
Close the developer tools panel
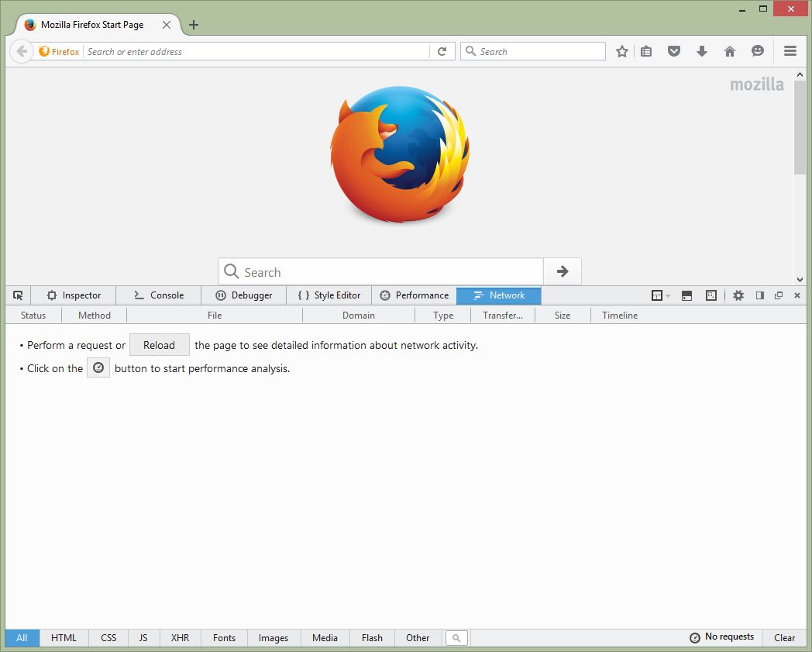tap(797, 295)
